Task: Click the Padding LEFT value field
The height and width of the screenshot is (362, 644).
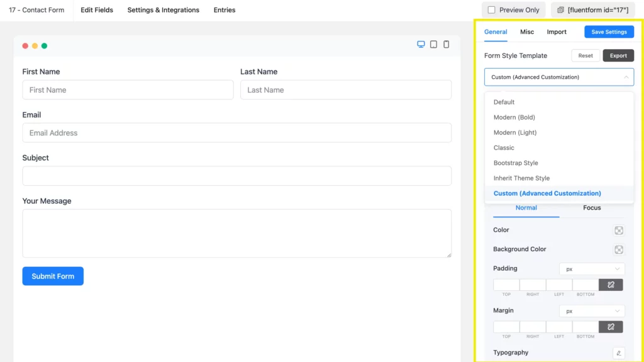Action: [559, 285]
